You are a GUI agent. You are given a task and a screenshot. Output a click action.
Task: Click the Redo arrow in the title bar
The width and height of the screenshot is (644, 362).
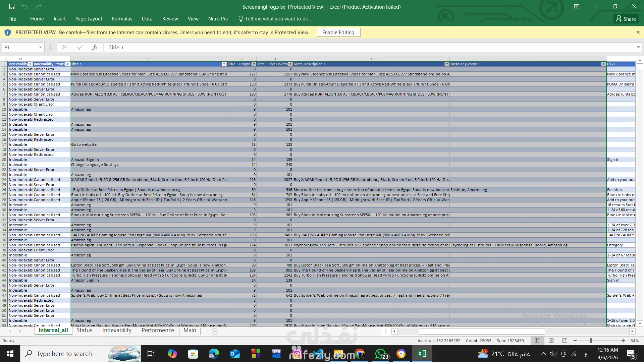click(39, 6)
